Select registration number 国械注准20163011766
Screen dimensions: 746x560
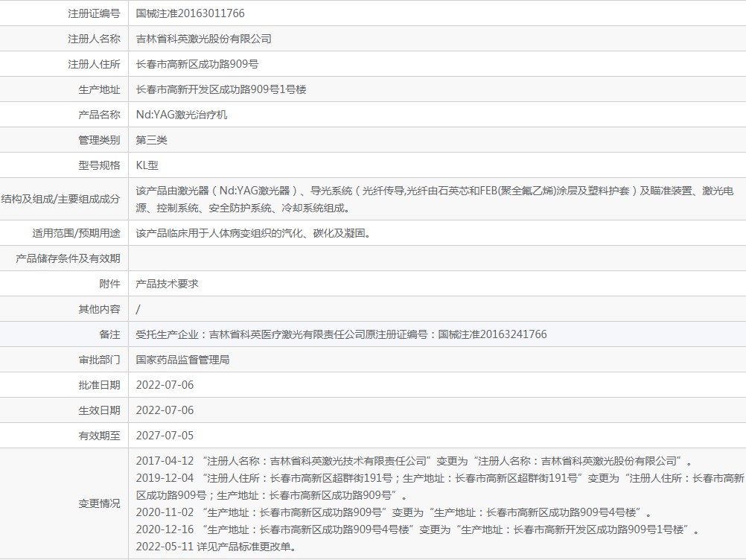pyautogui.click(x=191, y=13)
